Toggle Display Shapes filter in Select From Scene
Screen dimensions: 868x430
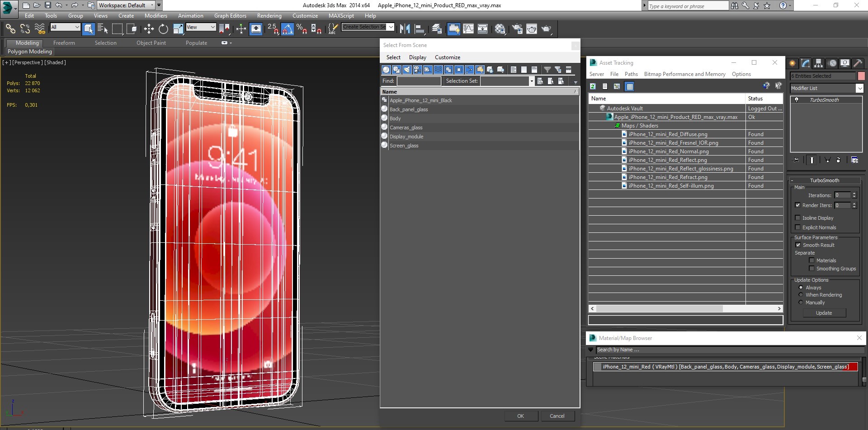pyautogui.click(x=396, y=69)
